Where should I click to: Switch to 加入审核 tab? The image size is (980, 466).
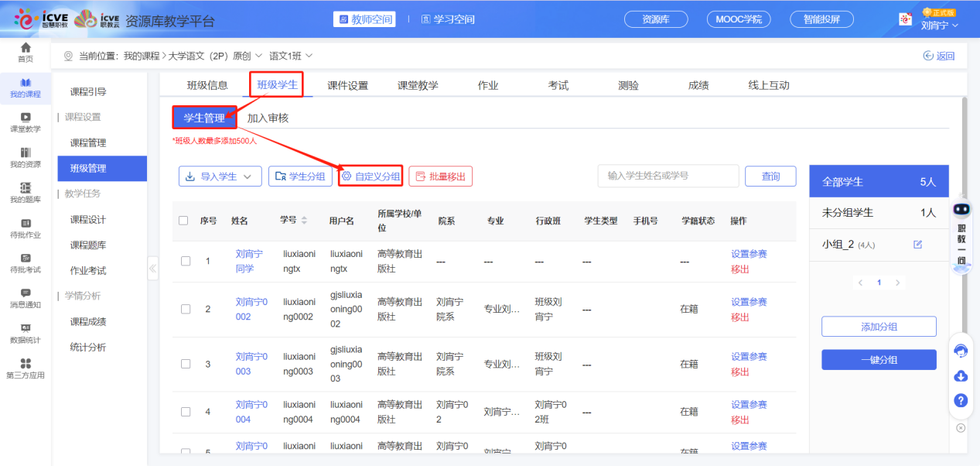tap(268, 118)
